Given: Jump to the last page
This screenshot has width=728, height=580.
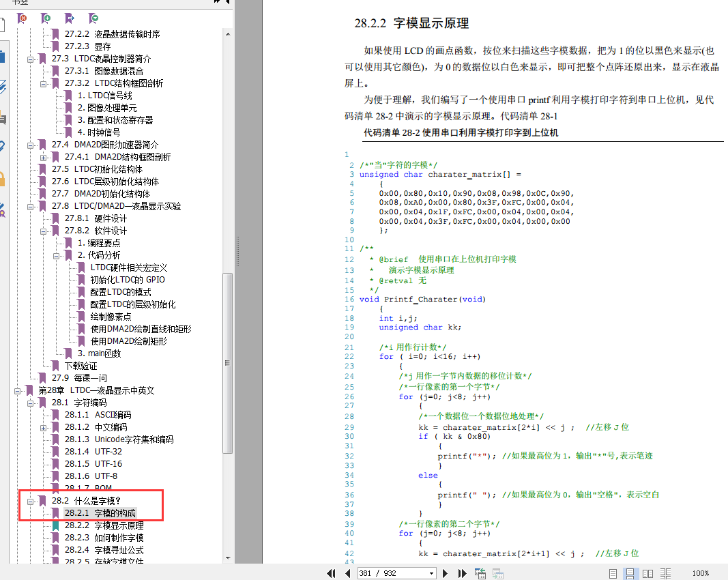Looking at the screenshot, I should (x=462, y=573).
